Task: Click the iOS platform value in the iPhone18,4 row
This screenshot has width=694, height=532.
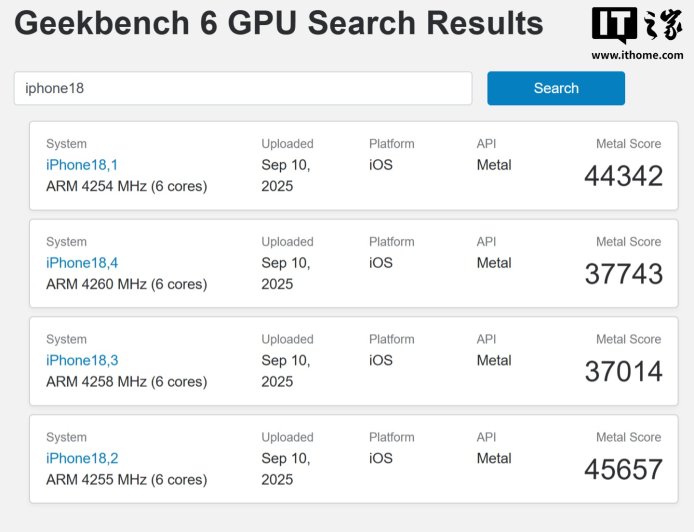Action: pos(381,263)
